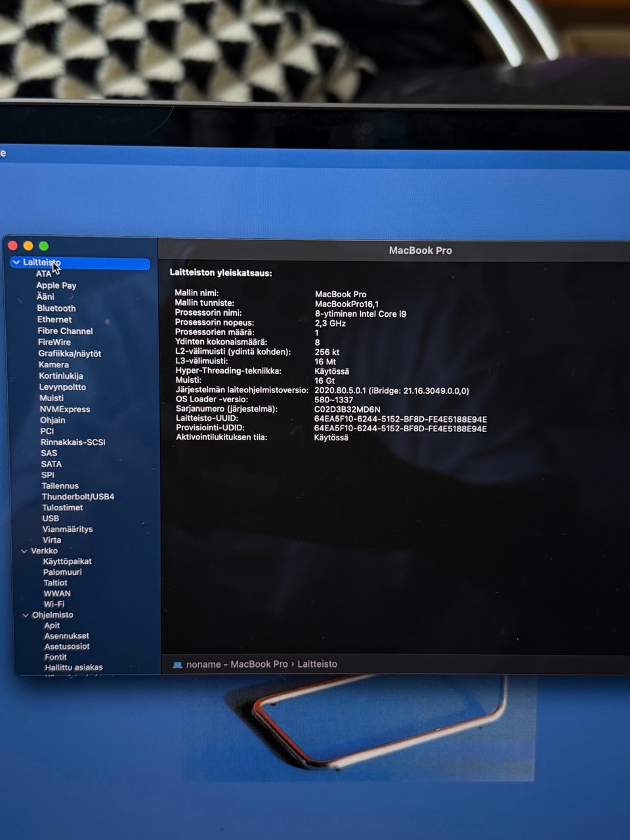
Task: Click the '16 Mt' L3 cache value
Action: click(x=325, y=362)
